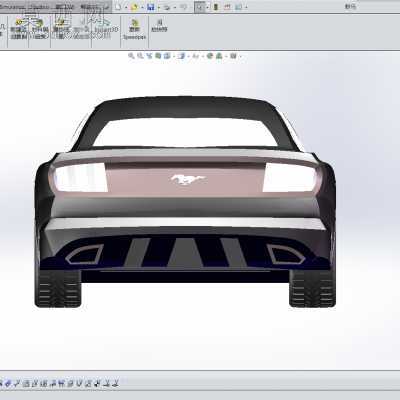Open the Apply Scene icon

tap(219, 56)
